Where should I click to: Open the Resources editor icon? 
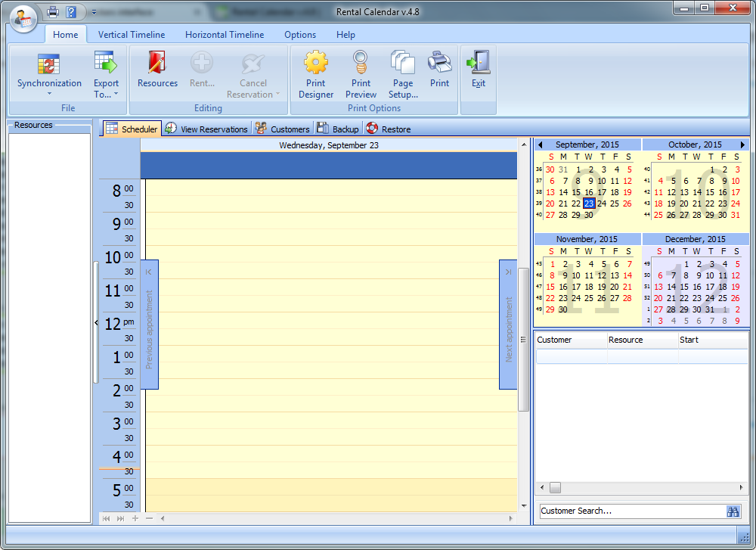click(157, 64)
